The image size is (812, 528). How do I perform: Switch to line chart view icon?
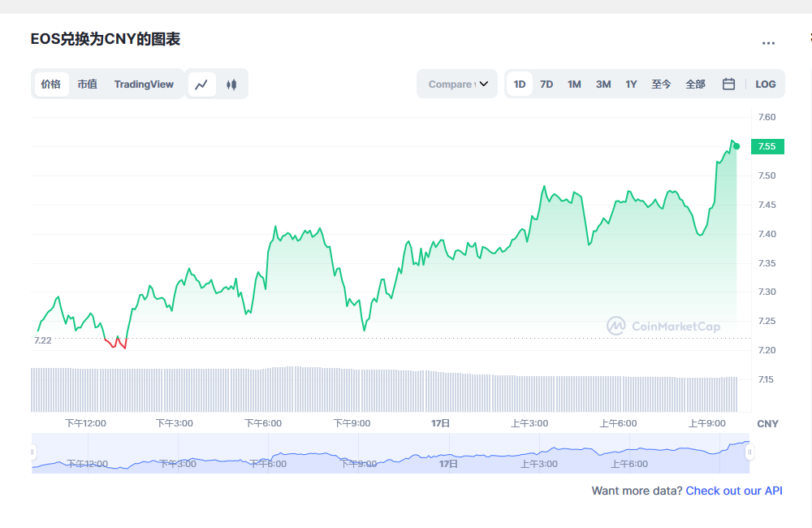[x=202, y=84]
